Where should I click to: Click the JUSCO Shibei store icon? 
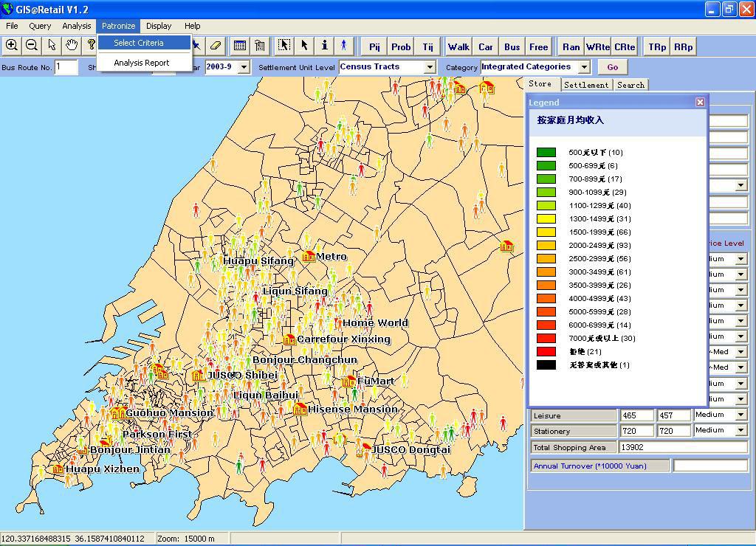198,375
